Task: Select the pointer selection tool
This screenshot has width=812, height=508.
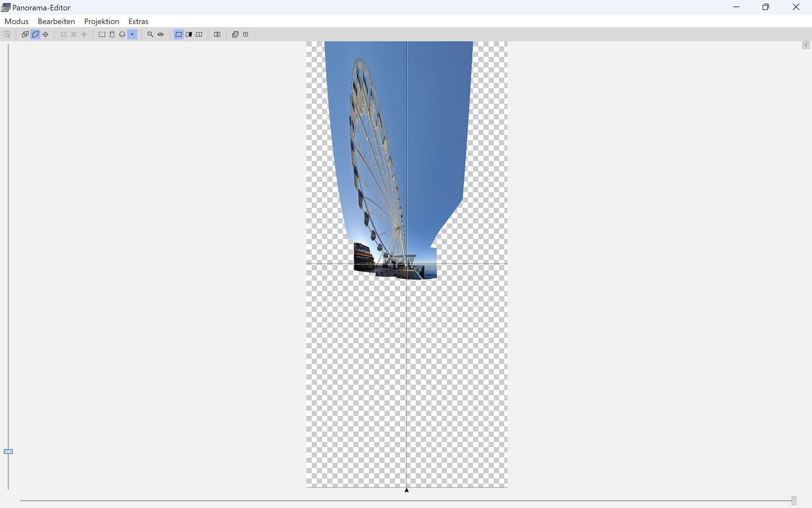Action: coord(7,35)
